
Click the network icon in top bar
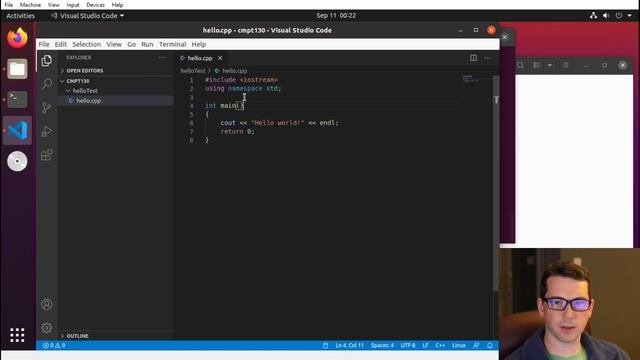[593, 16]
